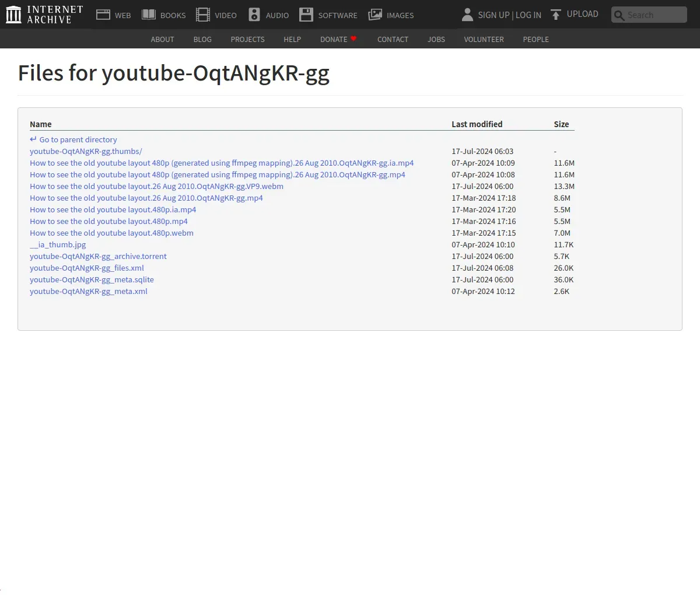Open the JOBS menu item
The width and height of the screenshot is (700, 595).
(436, 39)
